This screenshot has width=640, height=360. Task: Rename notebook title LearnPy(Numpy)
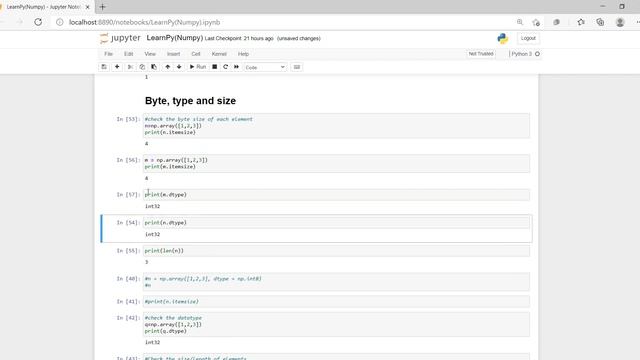(175, 38)
